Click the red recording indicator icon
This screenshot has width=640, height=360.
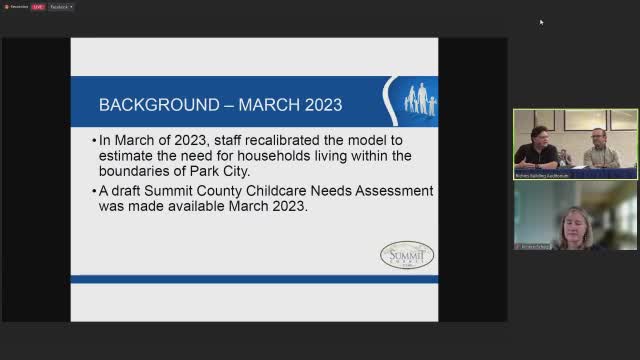7,7
